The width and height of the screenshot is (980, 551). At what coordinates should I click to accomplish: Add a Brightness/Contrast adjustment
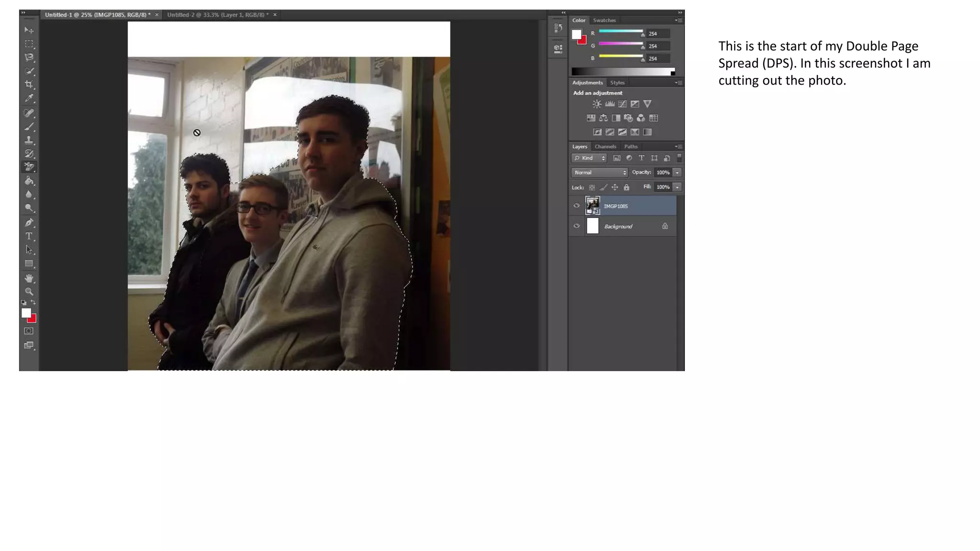(x=597, y=104)
